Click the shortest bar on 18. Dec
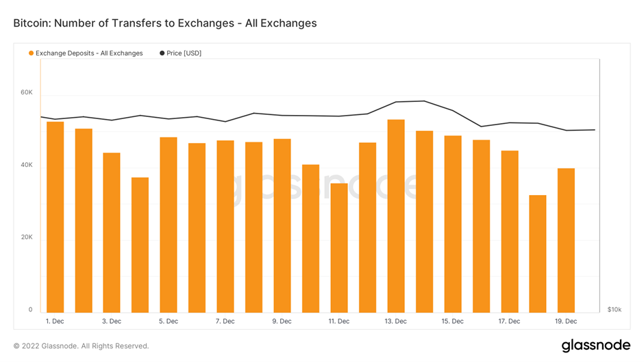Screen dimensions: 644x362 (x=538, y=255)
